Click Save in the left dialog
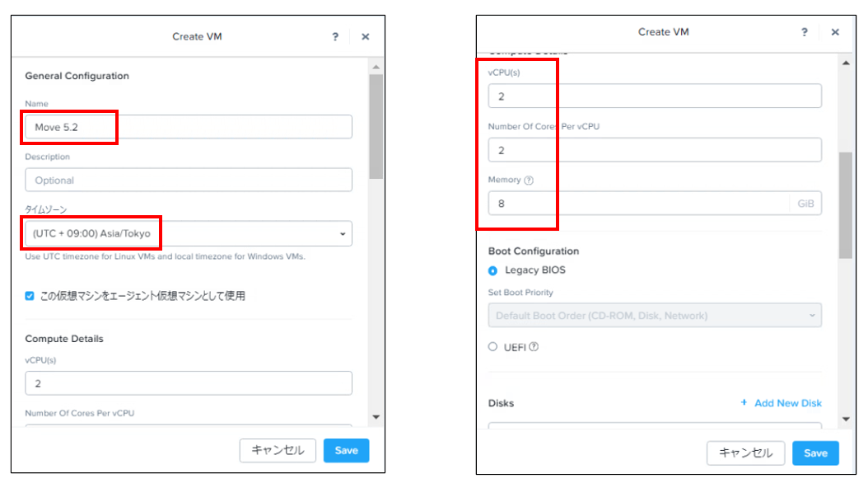 tap(346, 450)
